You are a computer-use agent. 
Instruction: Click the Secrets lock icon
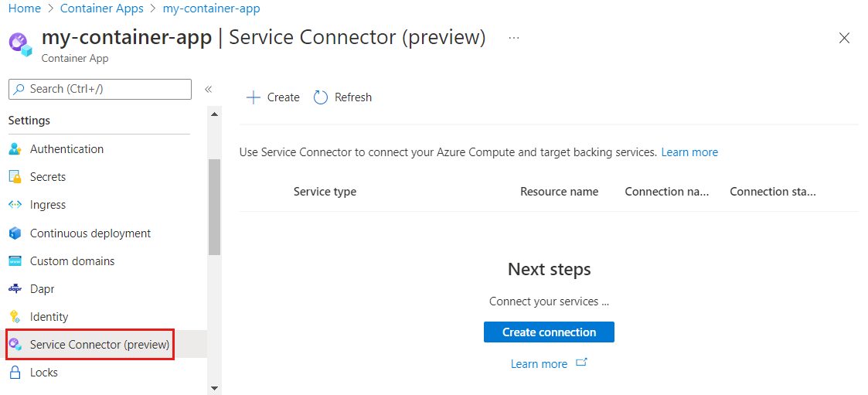(15, 177)
